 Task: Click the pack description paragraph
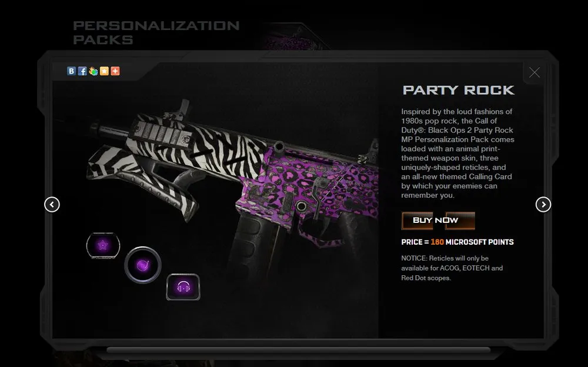[457, 153]
